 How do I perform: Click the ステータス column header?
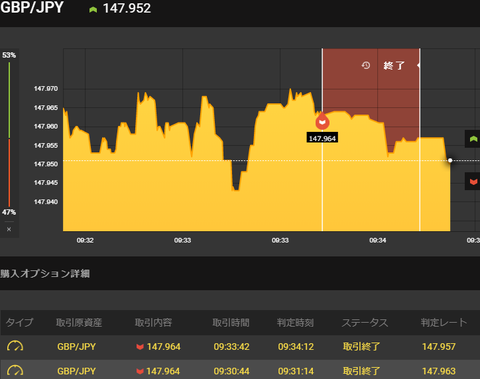pyautogui.click(x=365, y=322)
